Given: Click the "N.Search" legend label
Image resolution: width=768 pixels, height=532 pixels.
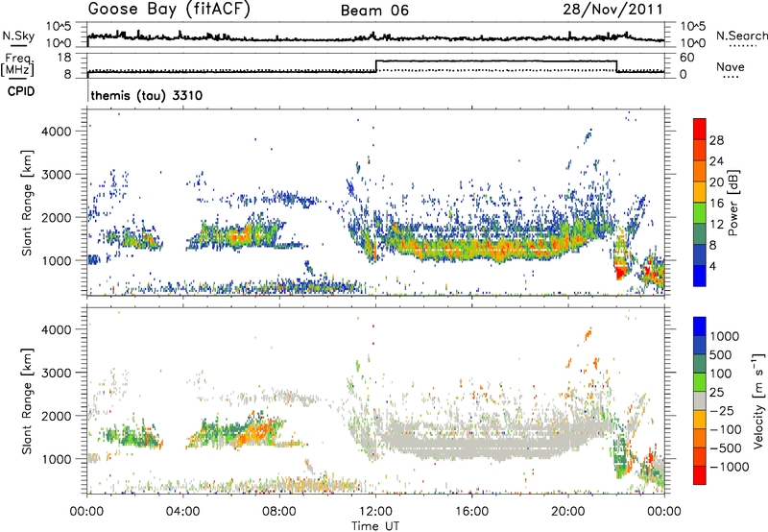Looking at the screenshot, I should pyautogui.click(x=741, y=36).
